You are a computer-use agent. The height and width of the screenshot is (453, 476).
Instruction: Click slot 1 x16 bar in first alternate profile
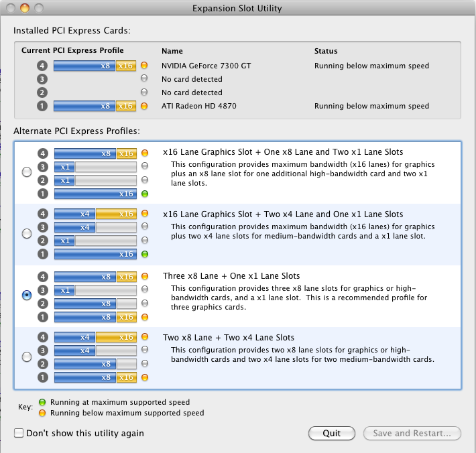pos(95,194)
